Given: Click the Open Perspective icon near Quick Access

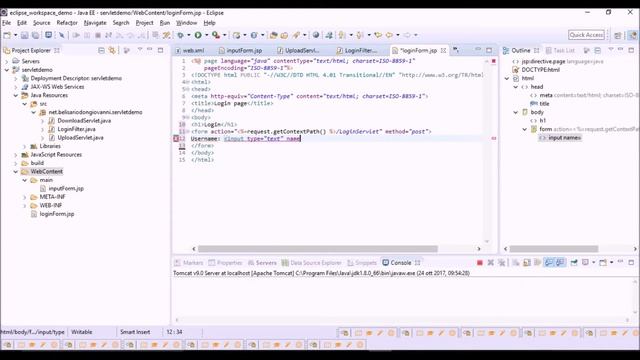Looking at the screenshot, I should click(x=618, y=35).
